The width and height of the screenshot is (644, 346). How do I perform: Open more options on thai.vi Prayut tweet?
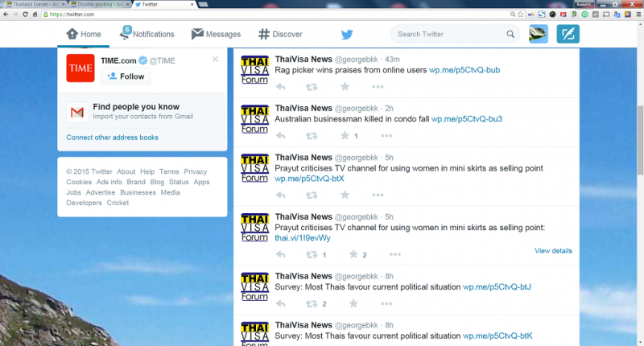[x=395, y=254]
